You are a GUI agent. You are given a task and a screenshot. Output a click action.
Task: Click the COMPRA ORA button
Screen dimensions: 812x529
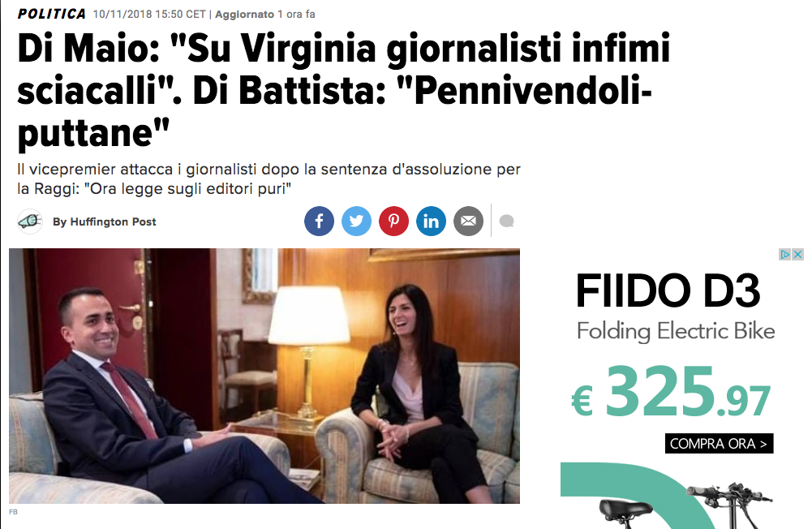pyautogui.click(x=719, y=444)
